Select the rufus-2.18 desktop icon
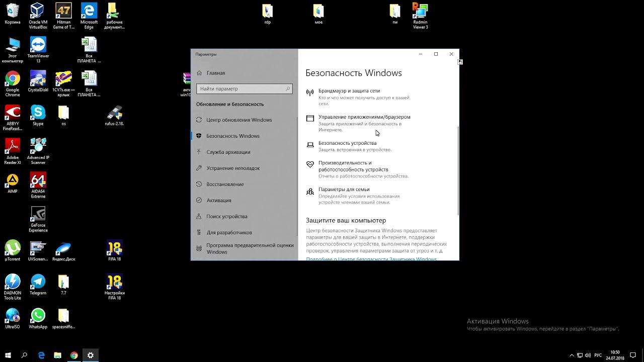 click(x=114, y=115)
